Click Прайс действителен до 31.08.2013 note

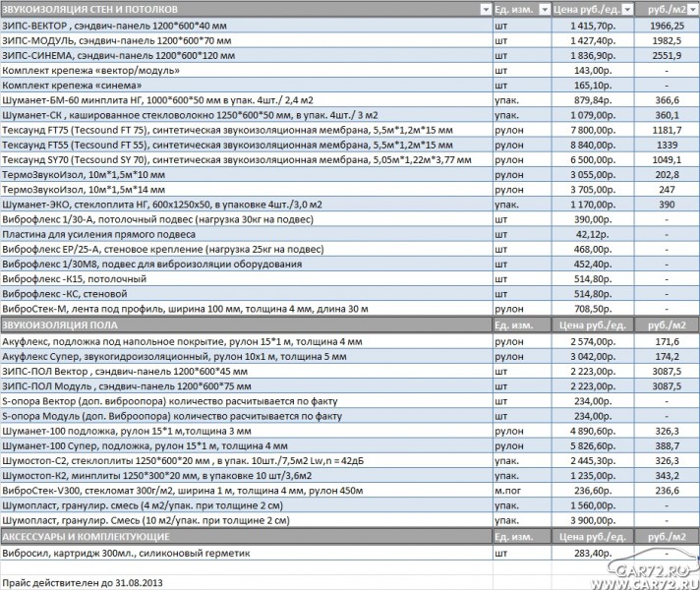tap(83, 583)
